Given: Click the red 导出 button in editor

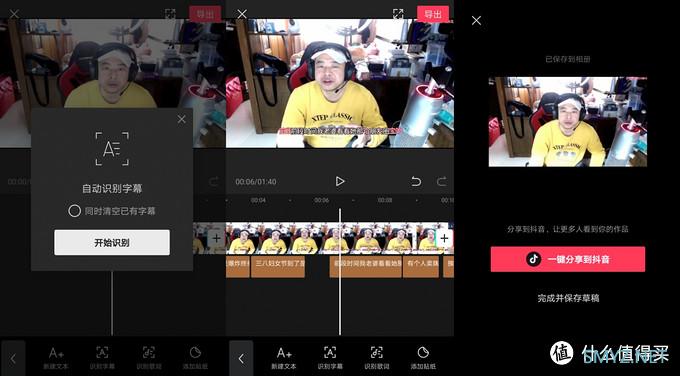Looking at the screenshot, I should tap(433, 14).
